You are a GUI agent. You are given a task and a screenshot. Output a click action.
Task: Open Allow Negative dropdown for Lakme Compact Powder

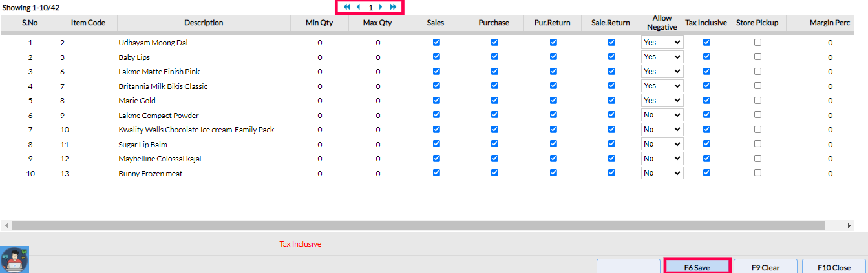coord(662,115)
